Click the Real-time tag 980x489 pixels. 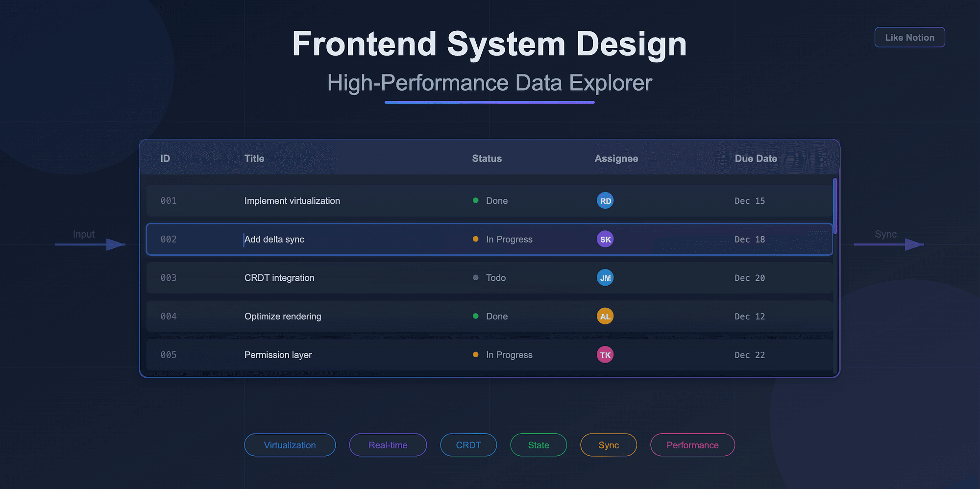click(388, 445)
